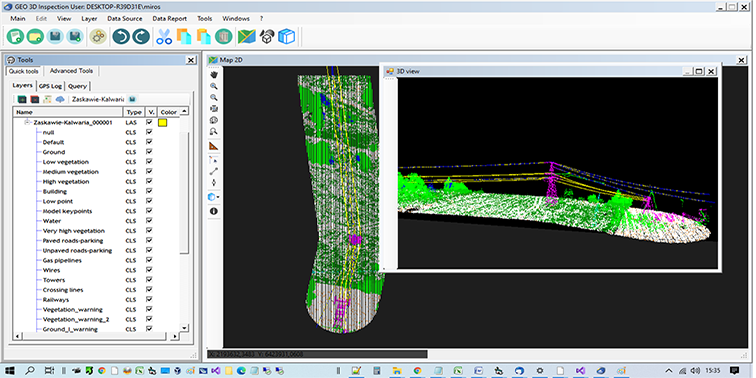This screenshot has width=756, height=378.
Task: Select the line profile tool
Action: point(214,171)
